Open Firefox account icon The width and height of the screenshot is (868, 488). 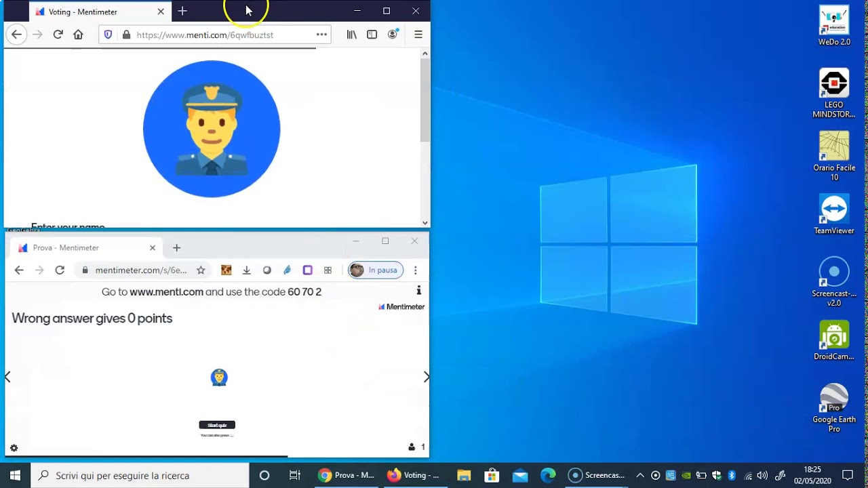[x=393, y=35]
